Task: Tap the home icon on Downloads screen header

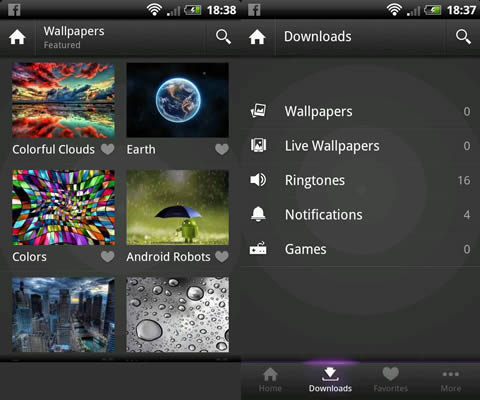Action: point(257,37)
